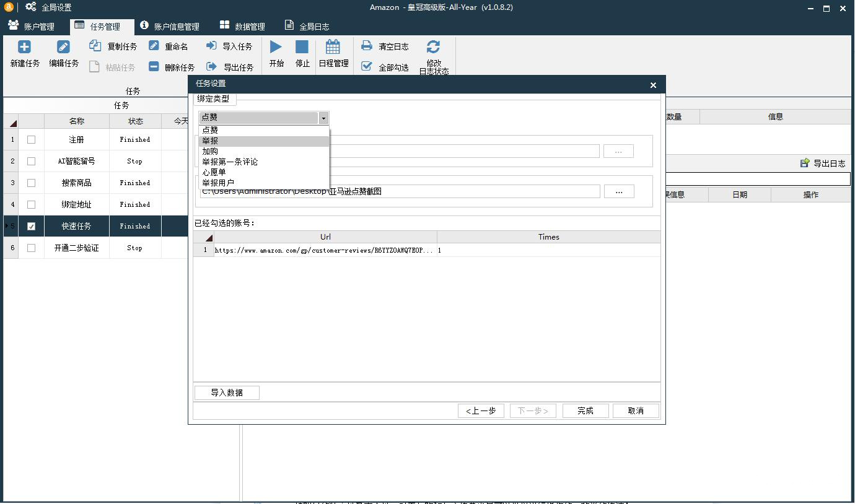Select 举报用户 option in list
This screenshot has width=855, height=504.
(x=264, y=183)
